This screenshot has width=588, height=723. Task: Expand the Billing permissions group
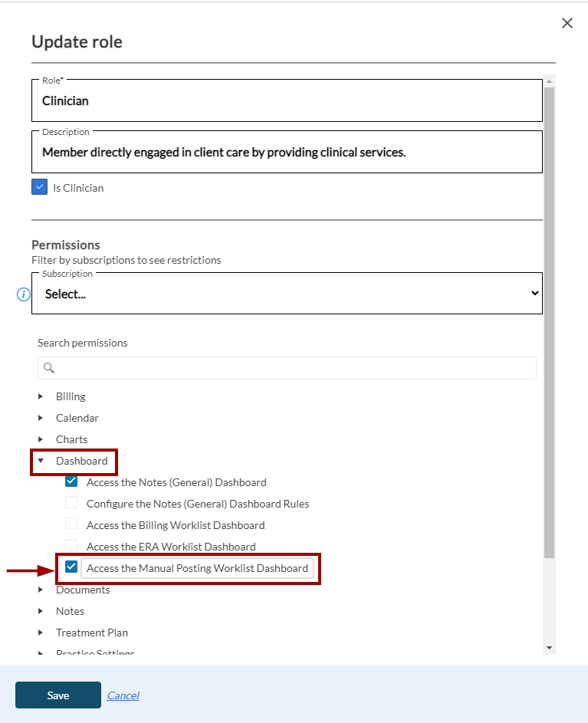41,396
